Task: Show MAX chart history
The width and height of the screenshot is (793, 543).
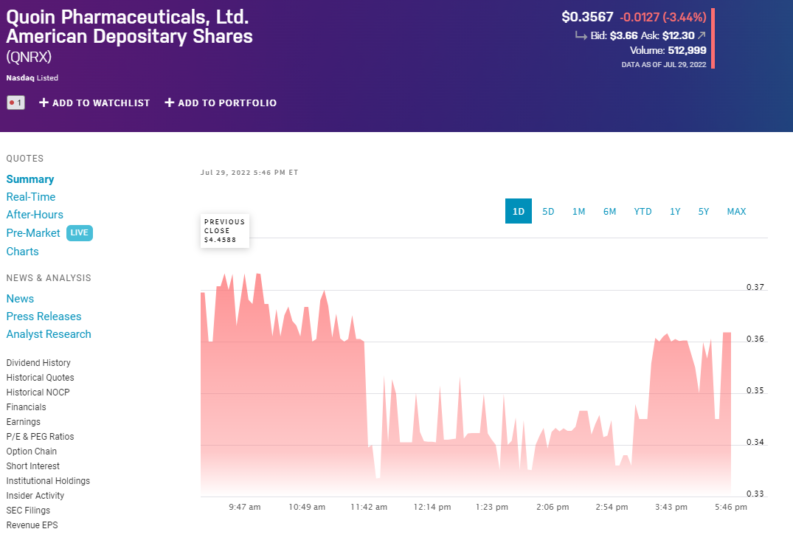Action: 736,211
